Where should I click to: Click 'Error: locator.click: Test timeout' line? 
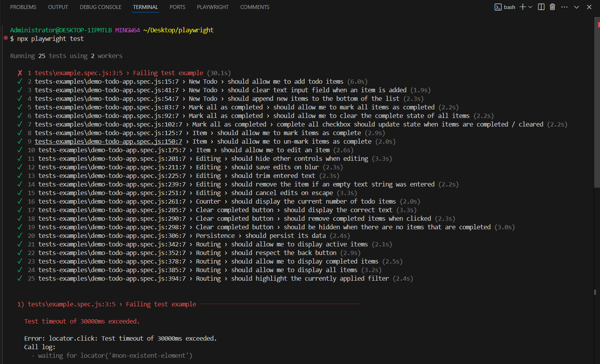[x=120, y=338]
